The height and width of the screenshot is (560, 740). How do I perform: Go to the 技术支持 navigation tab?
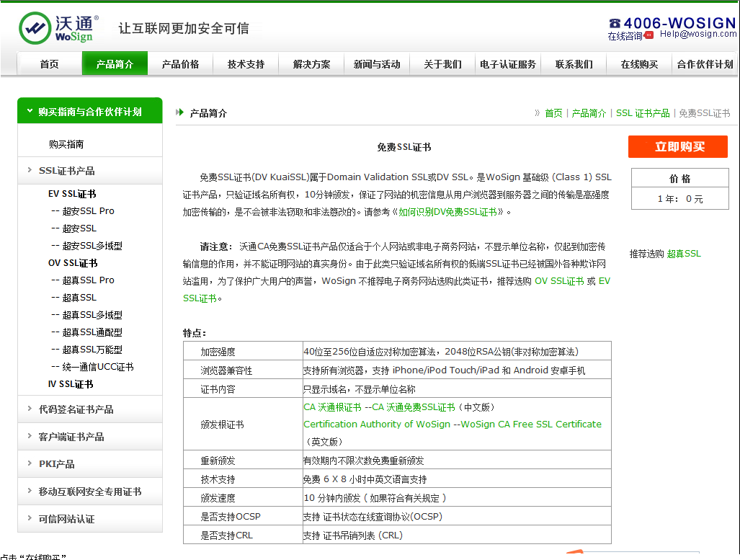[246, 63]
